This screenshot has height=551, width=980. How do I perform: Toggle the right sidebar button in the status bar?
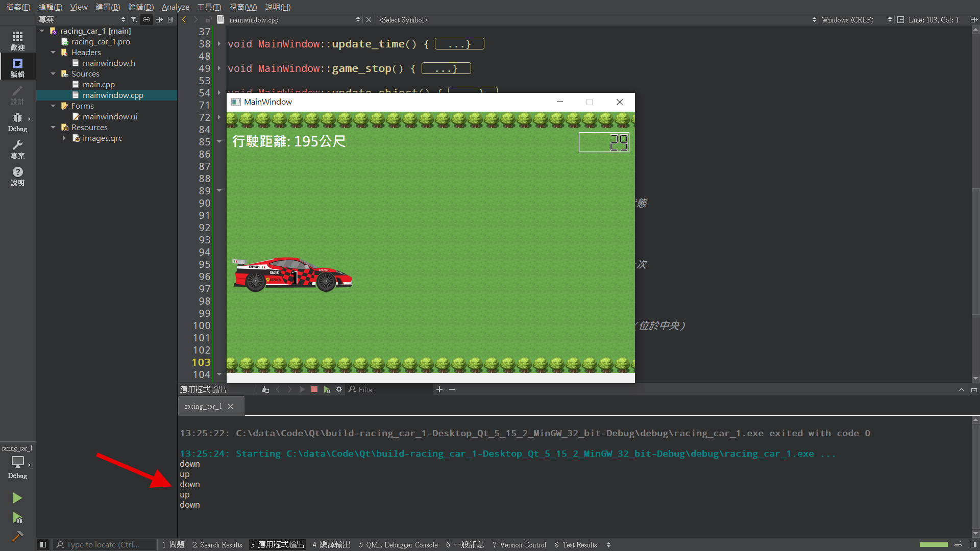tap(973, 545)
